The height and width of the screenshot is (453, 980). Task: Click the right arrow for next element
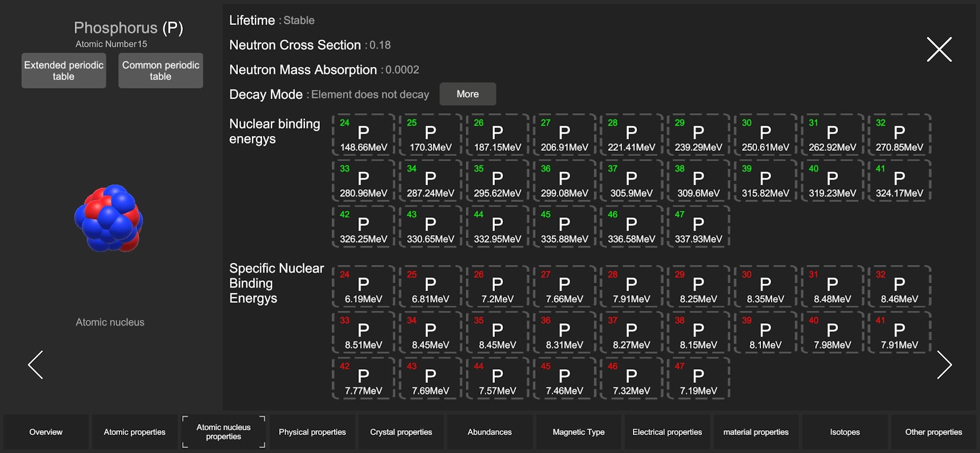point(944,365)
